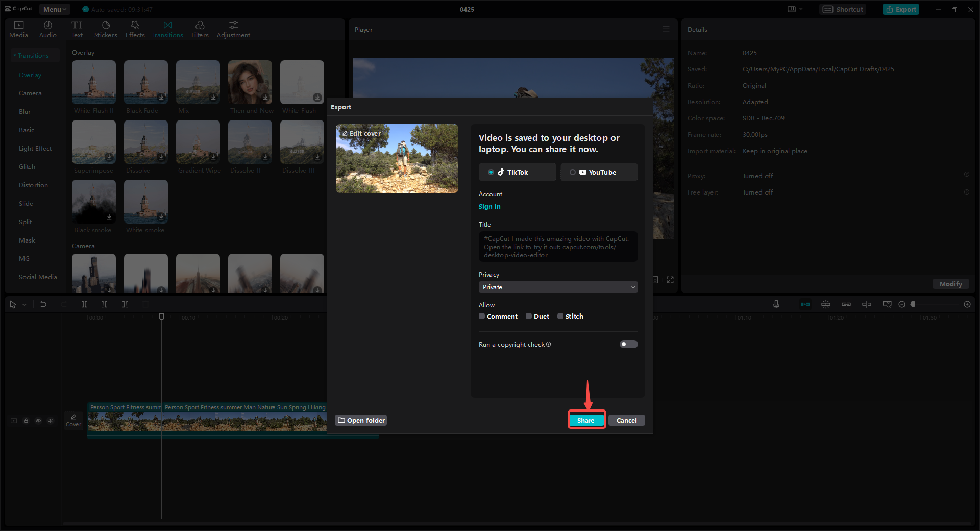The height and width of the screenshot is (531, 980).
Task: Enable the Stitch checkbox
Action: pyautogui.click(x=560, y=316)
